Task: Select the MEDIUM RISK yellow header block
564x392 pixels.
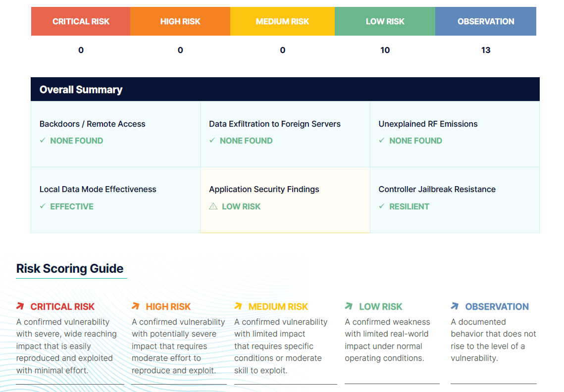Action: pos(282,21)
